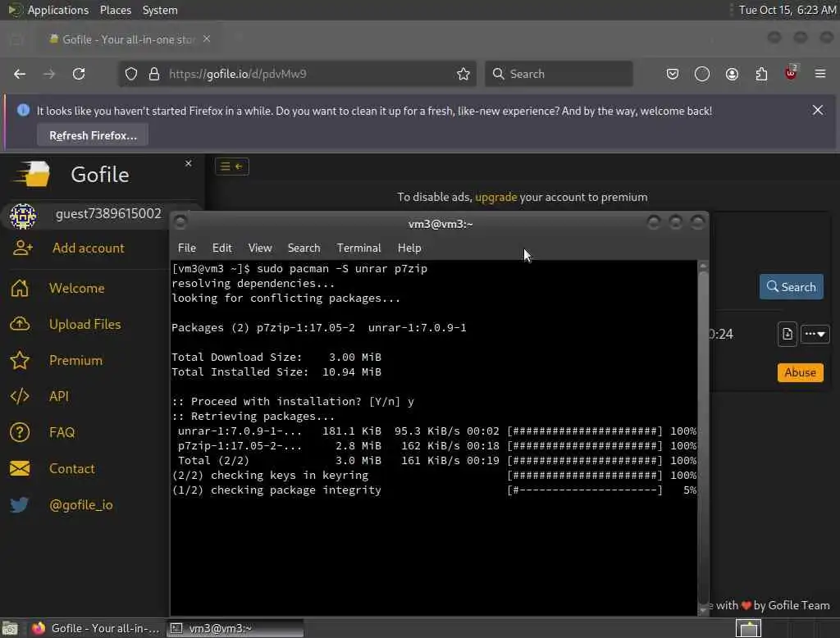Image resolution: width=840 pixels, height=638 pixels.
Task: Switch to vm3@vm3 terminal taskbar button
Action: pyautogui.click(x=235, y=628)
